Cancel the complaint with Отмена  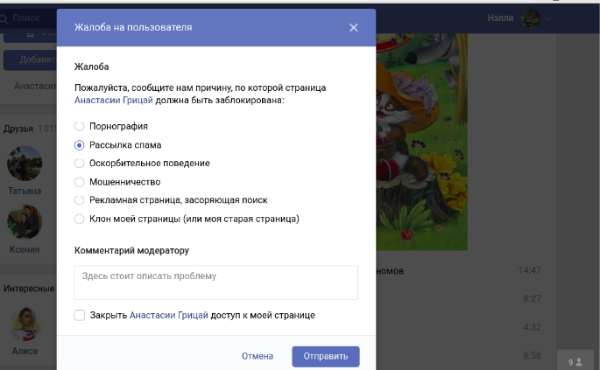(257, 356)
